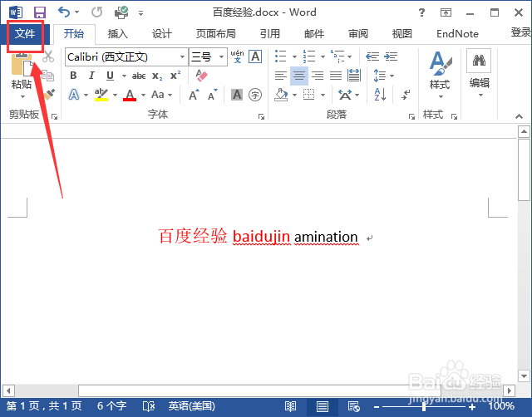Click the Distributed alignment icon
Viewport: 532px width, 417px height.
point(354,76)
